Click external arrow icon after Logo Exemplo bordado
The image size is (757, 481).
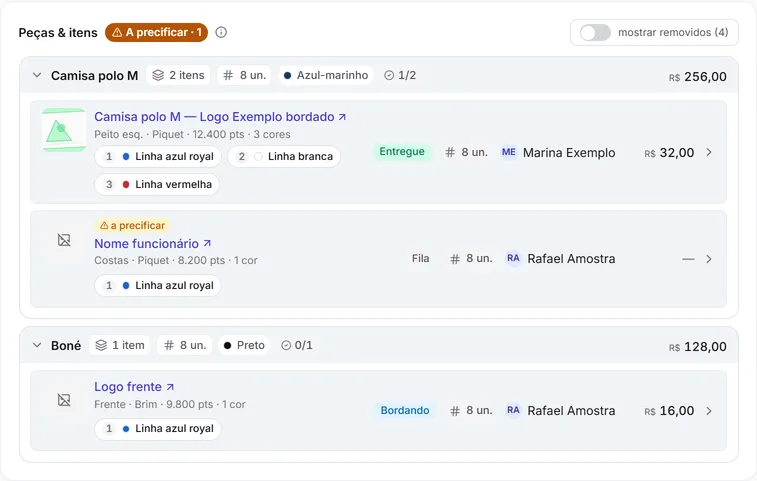coord(342,117)
